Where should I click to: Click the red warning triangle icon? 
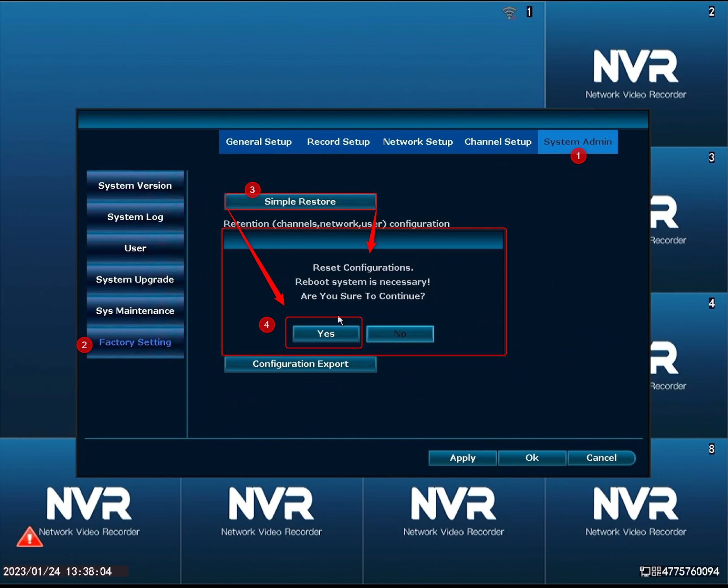pyautogui.click(x=30, y=536)
